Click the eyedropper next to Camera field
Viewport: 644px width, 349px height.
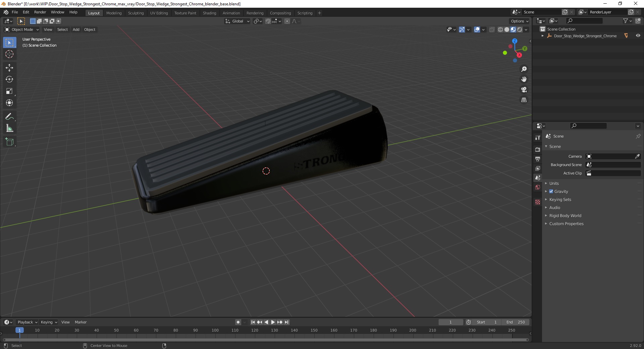pos(637,156)
